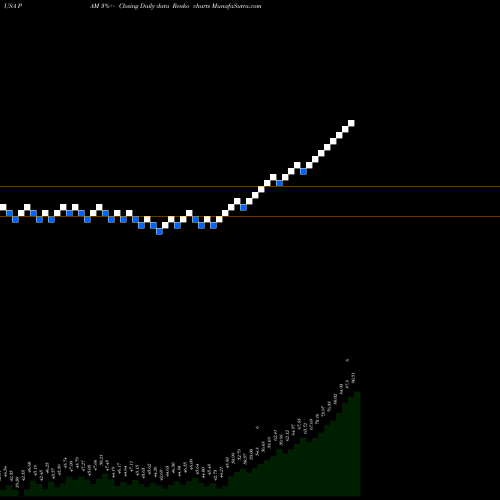
Task: Click the lower orange horizontal level line
Action: coord(250,217)
